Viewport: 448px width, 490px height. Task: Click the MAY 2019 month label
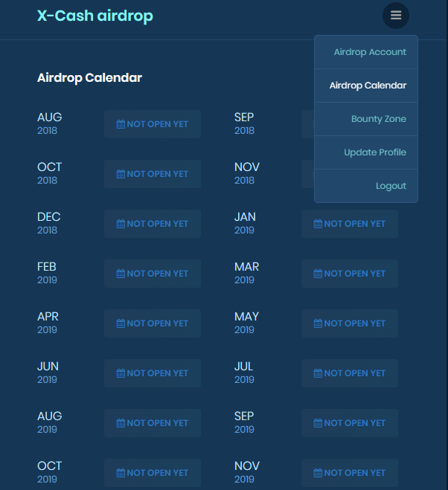pyautogui.click(x=246, y=323)
